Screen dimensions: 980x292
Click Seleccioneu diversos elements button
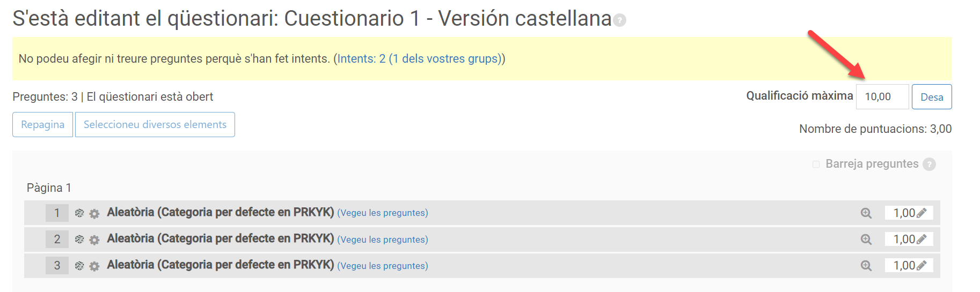pos(155,124)
